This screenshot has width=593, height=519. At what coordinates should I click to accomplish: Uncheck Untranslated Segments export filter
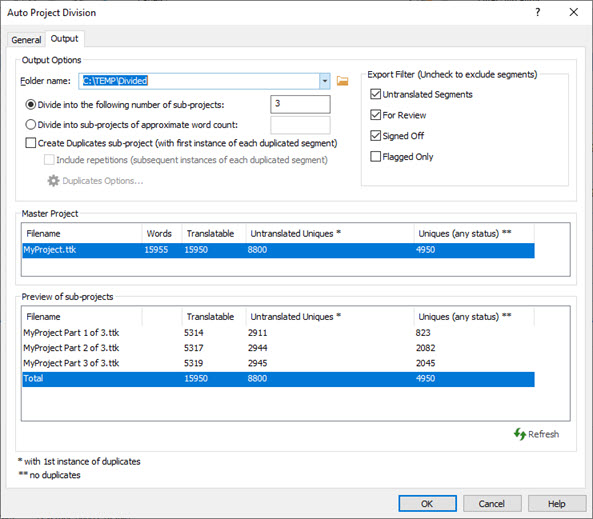[x=376, y=94]
